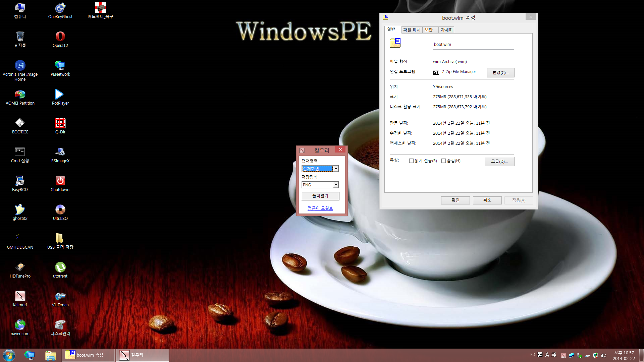Launch Opera12 browser icon
The width and height of the screenshot is (644, 362).
(60, 39)
